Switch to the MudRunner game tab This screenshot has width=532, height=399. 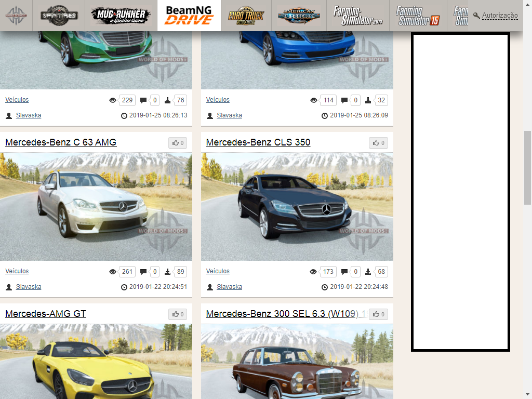coord(121,16)
